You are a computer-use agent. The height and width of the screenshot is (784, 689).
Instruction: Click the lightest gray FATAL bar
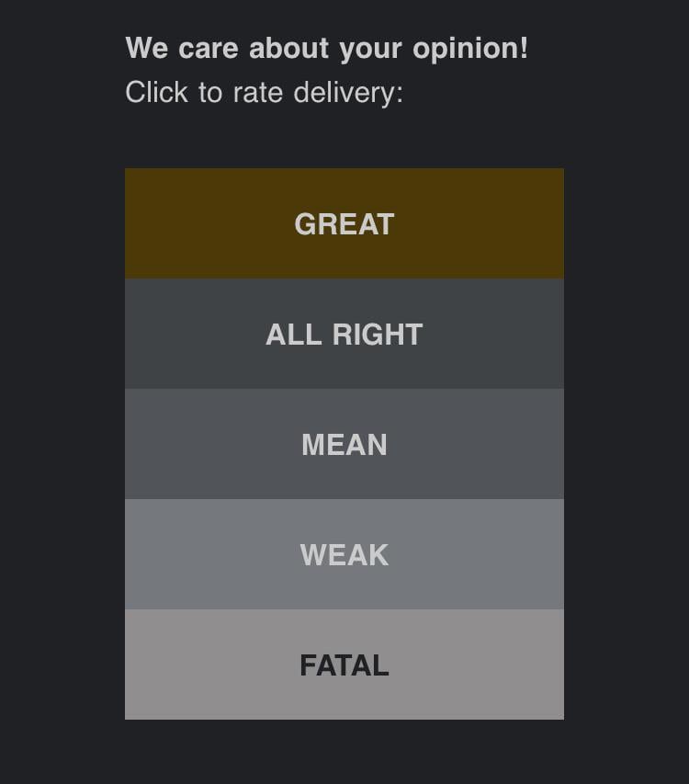(x=344, y=665)
